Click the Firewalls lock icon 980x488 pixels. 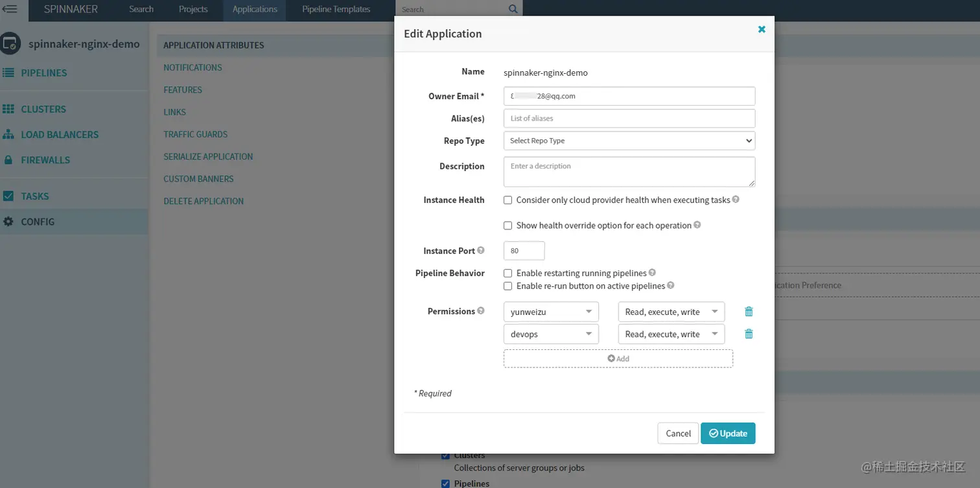point(8,159)
